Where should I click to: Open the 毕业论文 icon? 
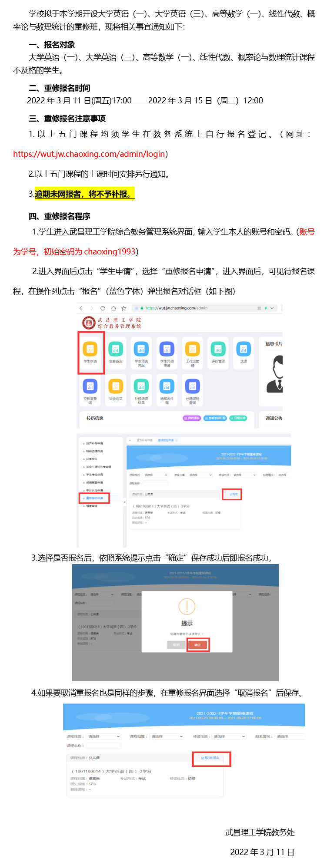(116, 386)
